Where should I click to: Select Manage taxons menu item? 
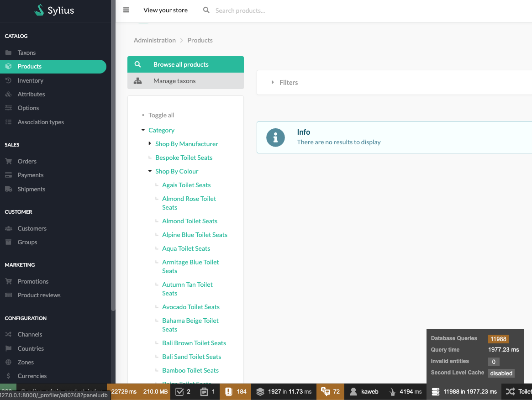185,81
